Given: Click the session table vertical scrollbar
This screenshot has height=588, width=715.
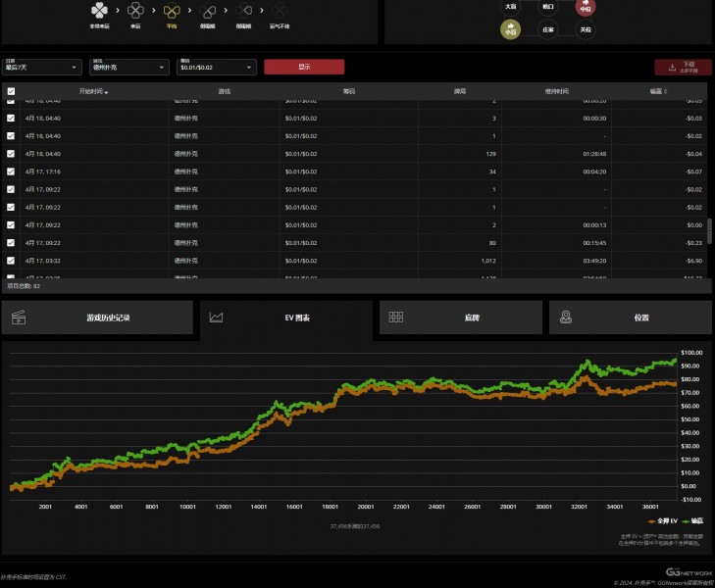Looking at the screenshot, I should (710, 230).
